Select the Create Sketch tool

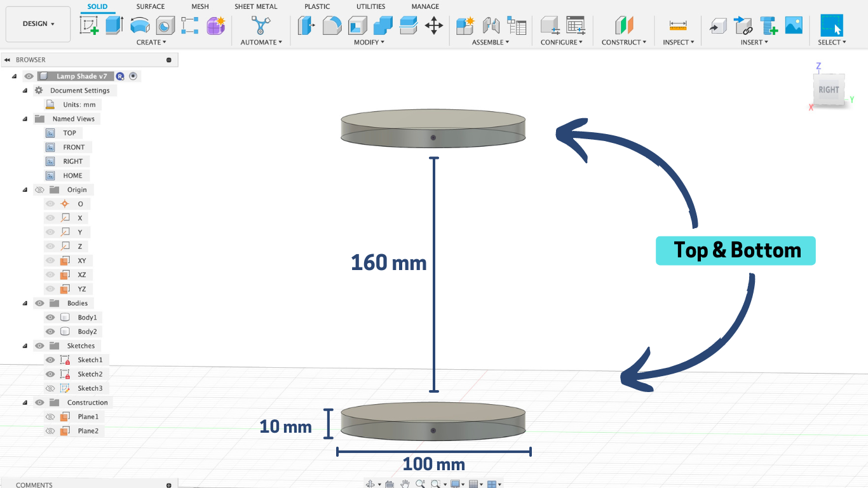click(x=88, y=25)
